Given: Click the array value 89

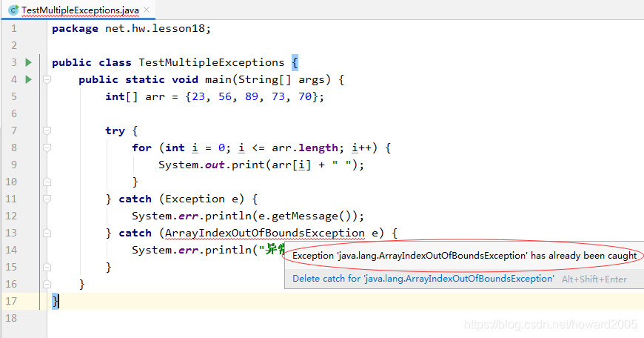Looking at the screenshot, I should pos(252,96).
